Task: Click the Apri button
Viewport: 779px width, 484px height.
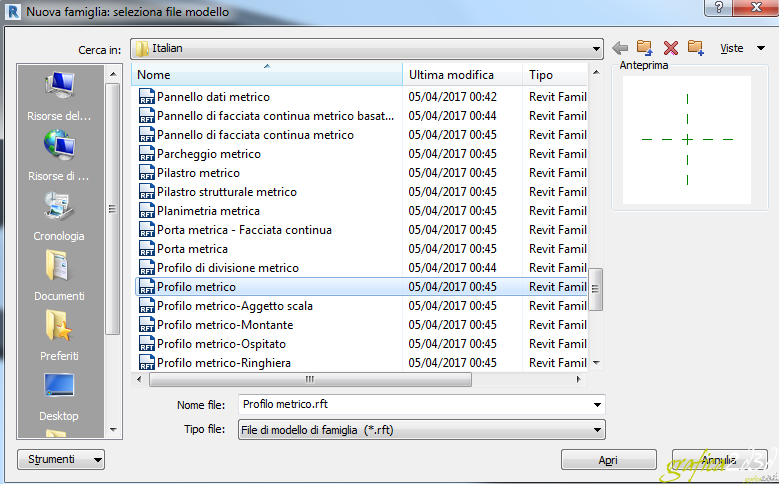Action: pyautogui.click(x=609, y=460)
